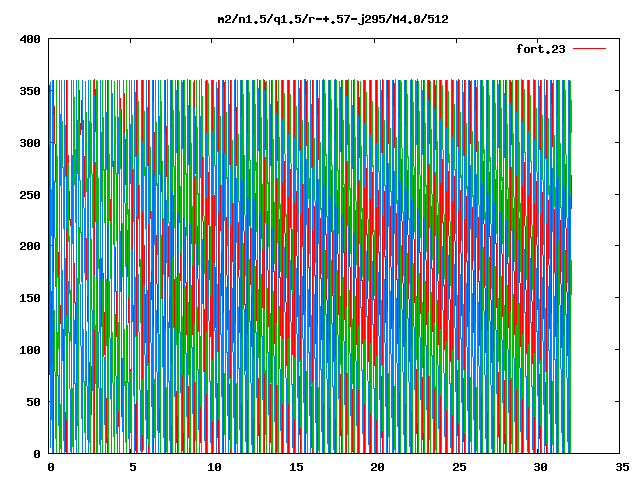Screen dimensions: 640x480
Task: Click the y-axis label 150
Action: tap(30, 298)
